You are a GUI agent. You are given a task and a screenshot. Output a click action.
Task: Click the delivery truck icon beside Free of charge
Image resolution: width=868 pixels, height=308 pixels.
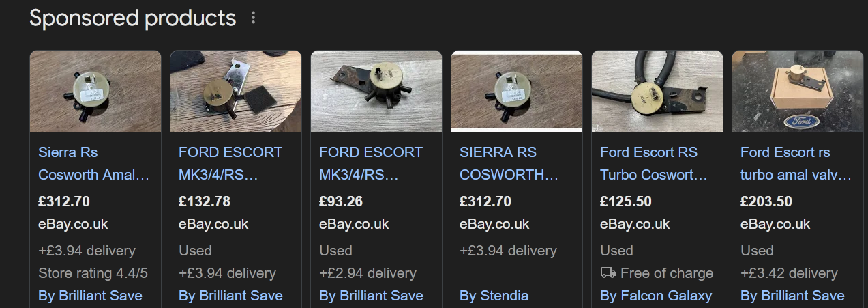pos(608,273)
